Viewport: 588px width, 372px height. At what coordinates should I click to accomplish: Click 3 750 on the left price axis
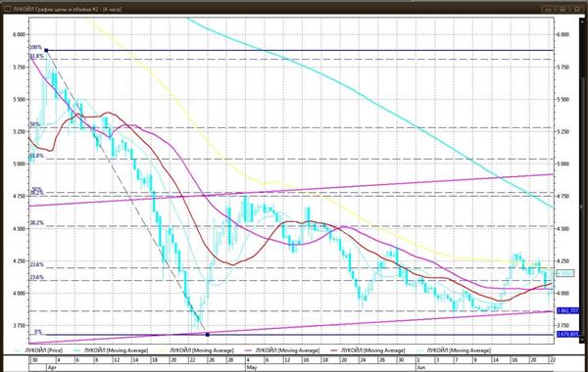19,325
